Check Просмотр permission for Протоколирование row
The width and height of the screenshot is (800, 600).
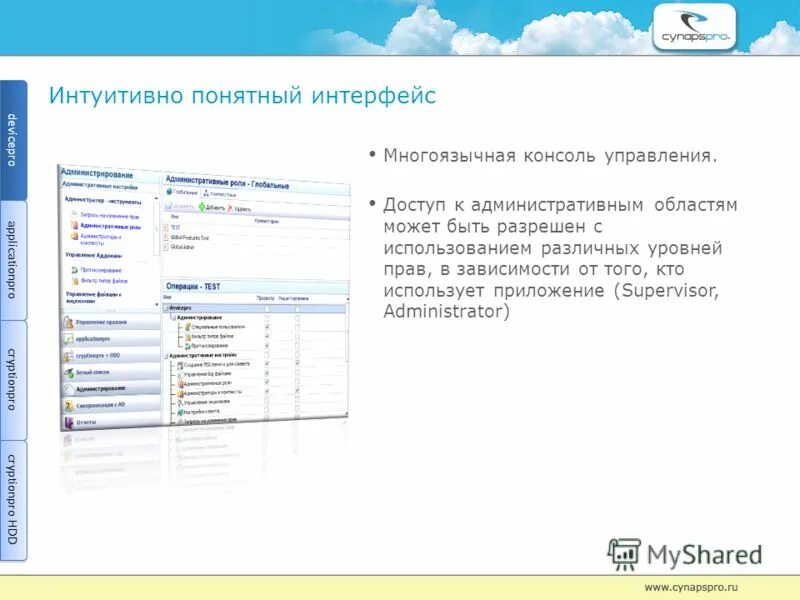click(266, 343)
